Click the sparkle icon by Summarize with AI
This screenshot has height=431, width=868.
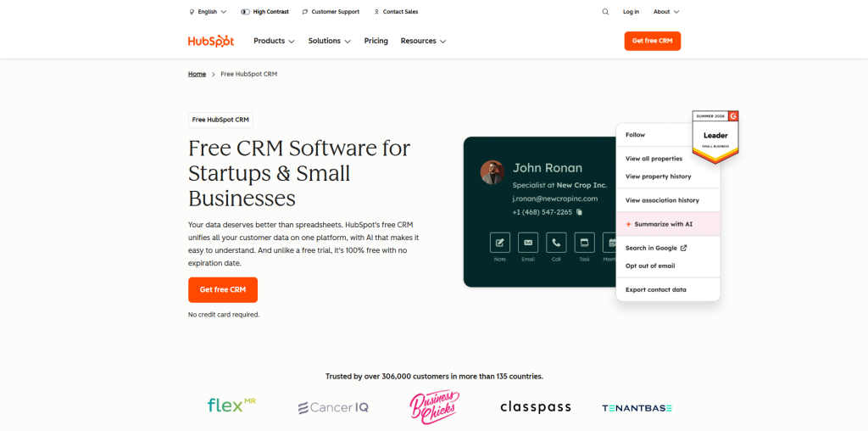(x=628, y=224)
